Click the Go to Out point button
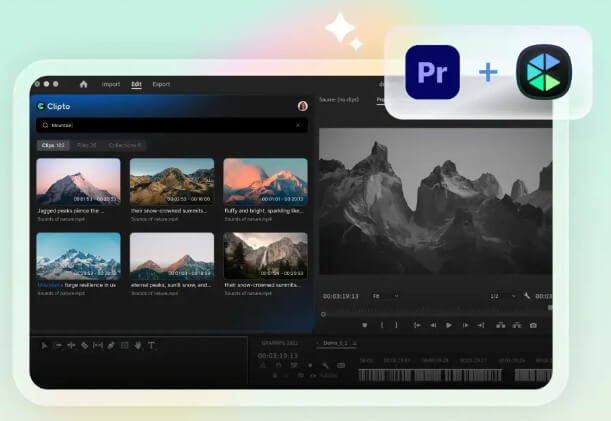This screenshot has height=421, width=611. [x=481, y=325]
